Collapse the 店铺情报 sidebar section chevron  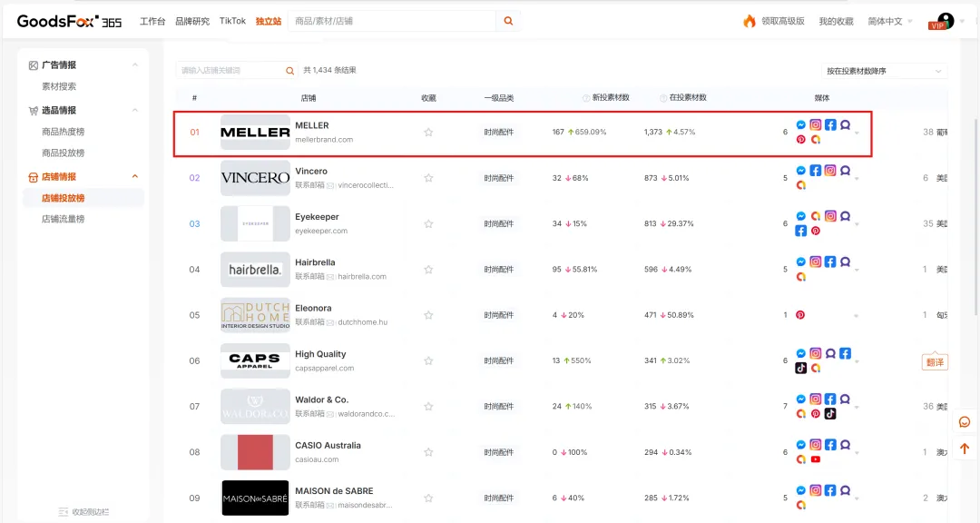coord(135,176)
